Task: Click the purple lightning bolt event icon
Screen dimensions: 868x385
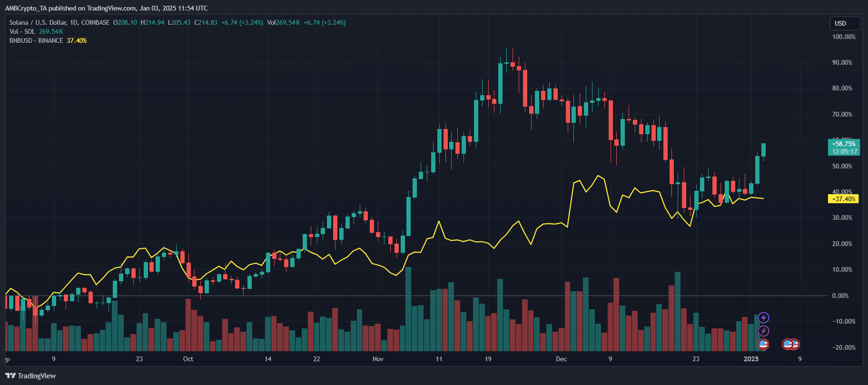Action: point(763,331)
